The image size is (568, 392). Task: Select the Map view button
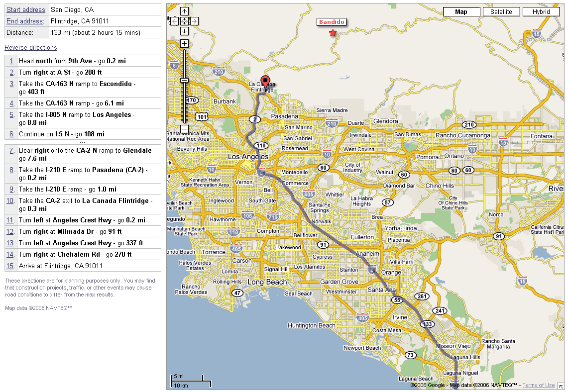coord(461,12)
